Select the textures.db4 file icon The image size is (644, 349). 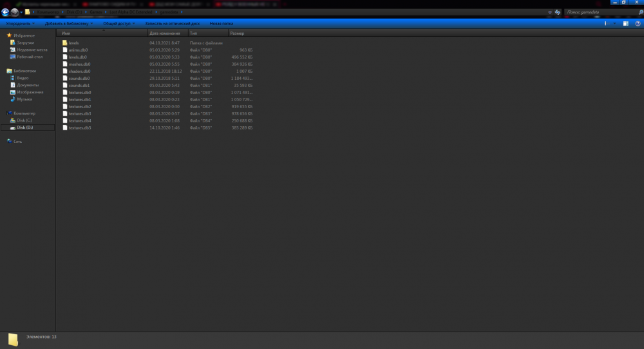[65, 120]
